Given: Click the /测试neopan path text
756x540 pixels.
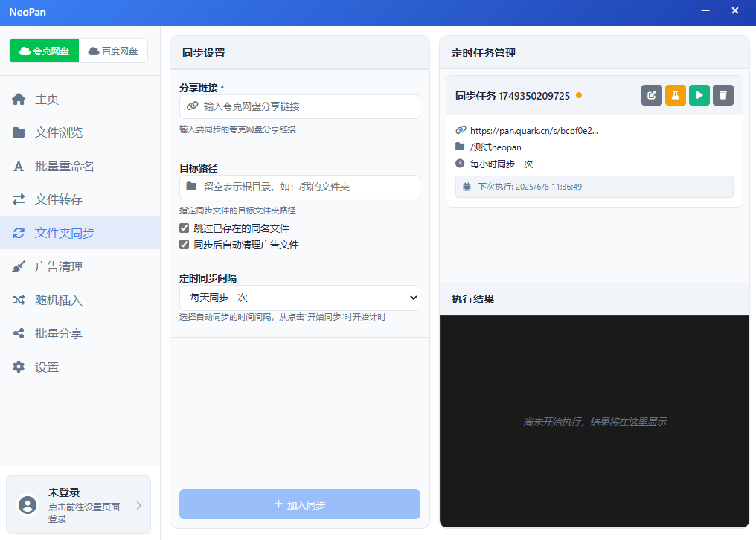Looking at the screenshot, I should [496, 147].
